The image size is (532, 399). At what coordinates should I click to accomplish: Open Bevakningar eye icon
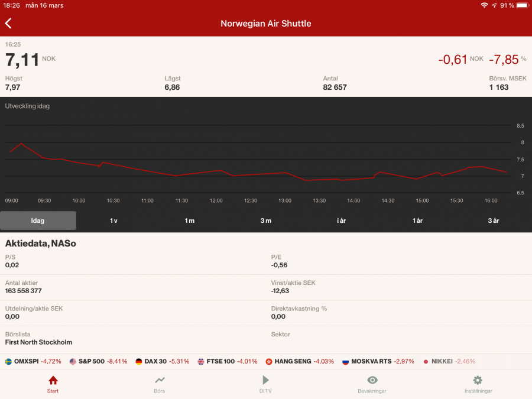[372, 380]
